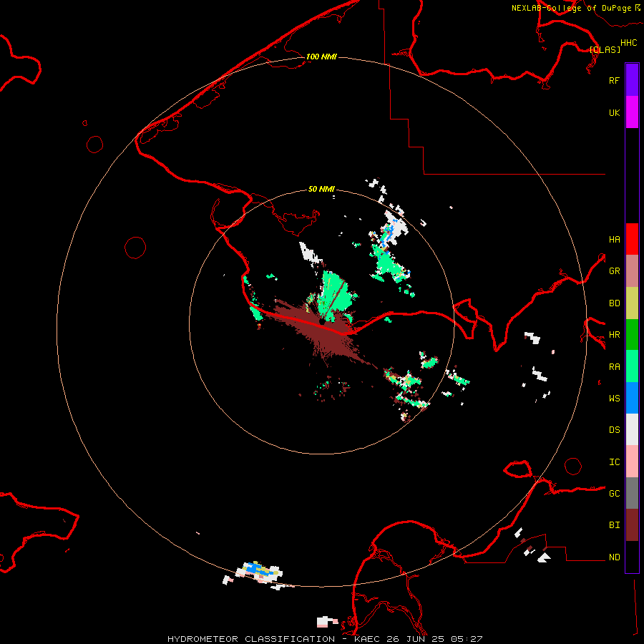Screen dimensions: 644x644
Task: Click the 05:27 time stamp
Action: (x=466, y=639)
